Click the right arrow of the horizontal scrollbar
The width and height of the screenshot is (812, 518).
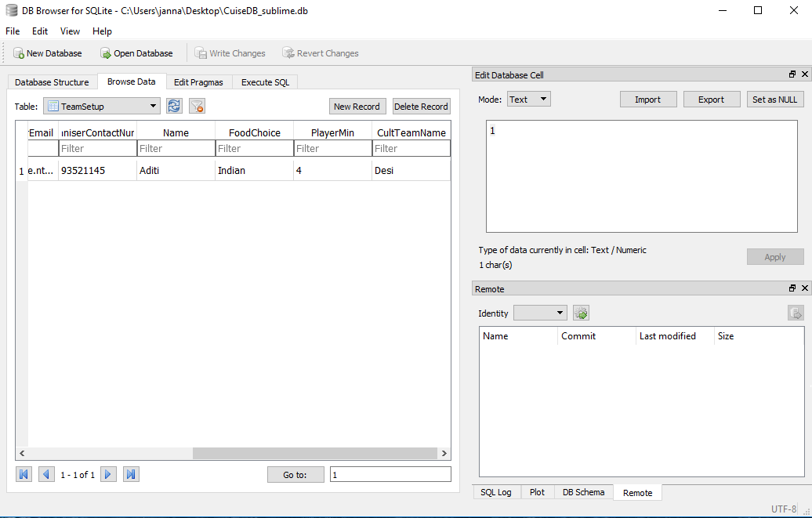[x=444, y=453]
